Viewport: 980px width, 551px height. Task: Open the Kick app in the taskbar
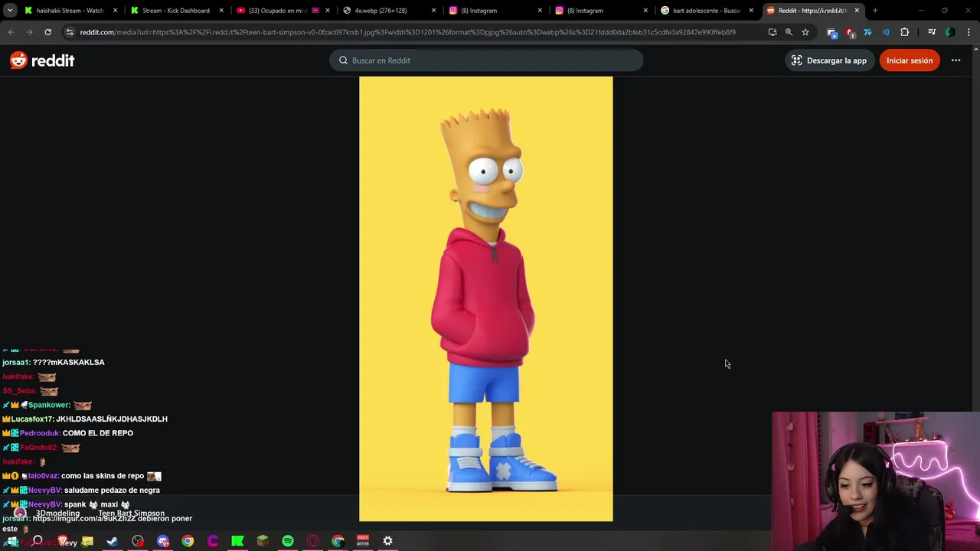pos(237,541)
